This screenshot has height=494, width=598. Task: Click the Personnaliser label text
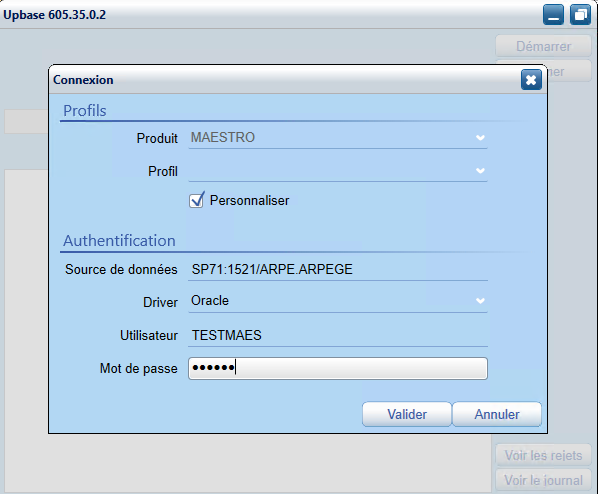pyautogui.click(x=249, y=201)
